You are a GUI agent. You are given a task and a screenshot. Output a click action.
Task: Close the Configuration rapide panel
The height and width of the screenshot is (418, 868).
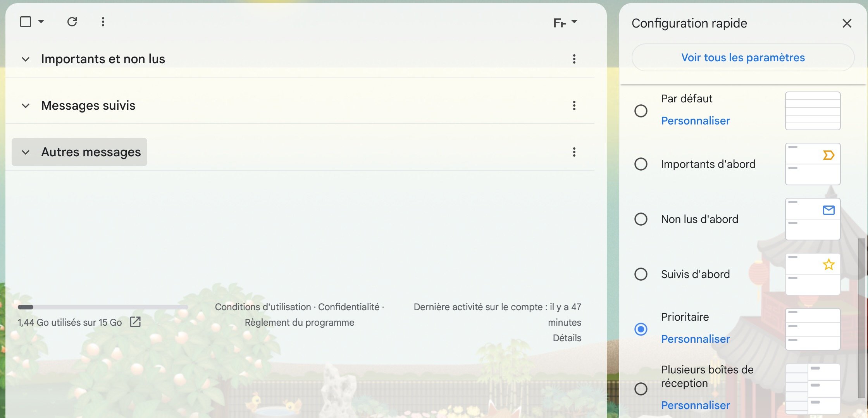(x=847, y=23)
